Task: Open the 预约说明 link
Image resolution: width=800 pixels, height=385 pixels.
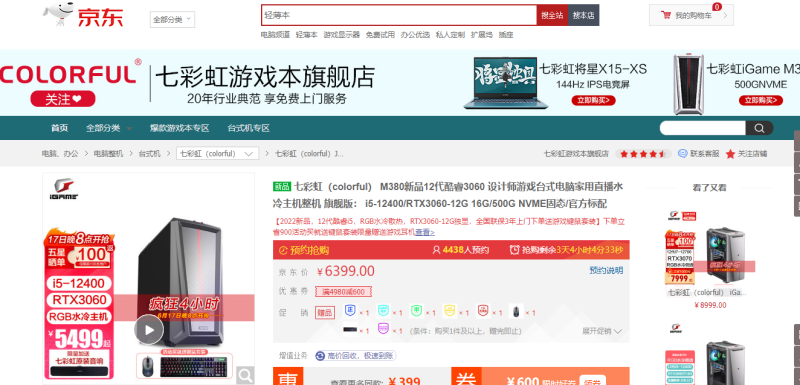Action: [606, 270]
